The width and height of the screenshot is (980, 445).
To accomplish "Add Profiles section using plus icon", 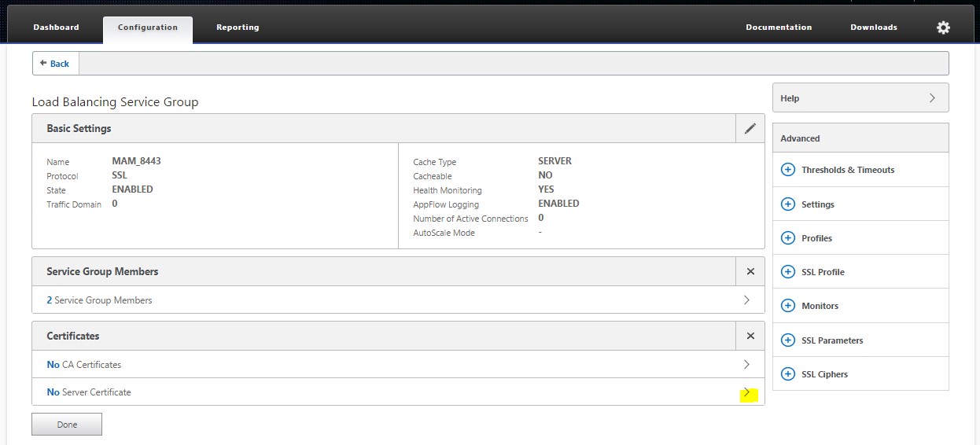I will (787, 238).
